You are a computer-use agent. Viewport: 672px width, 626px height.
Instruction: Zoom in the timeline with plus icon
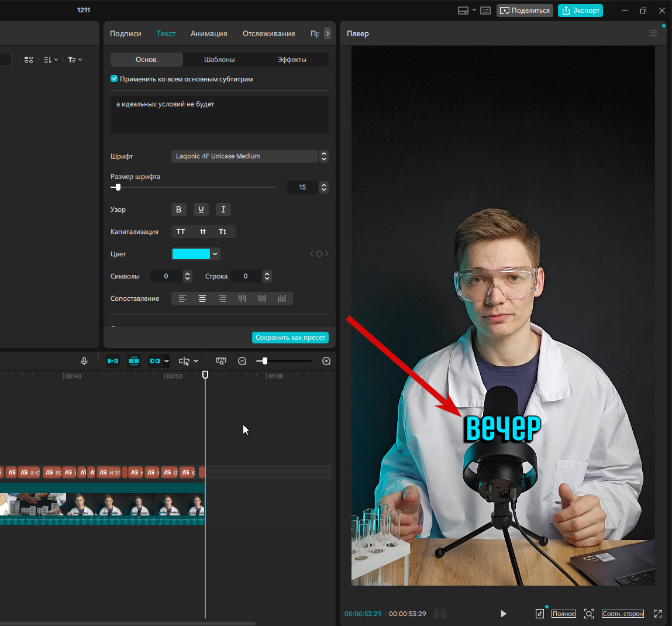(326, 361)
